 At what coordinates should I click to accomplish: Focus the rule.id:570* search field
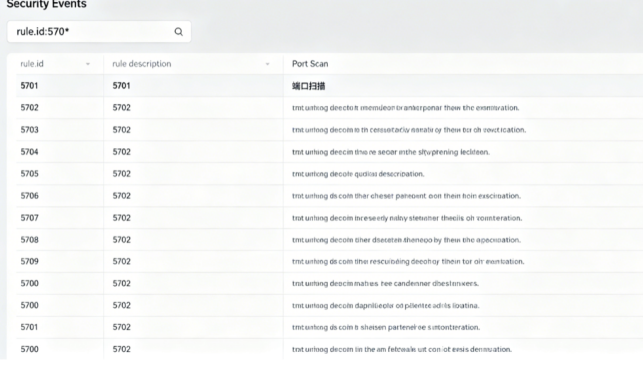99,32
